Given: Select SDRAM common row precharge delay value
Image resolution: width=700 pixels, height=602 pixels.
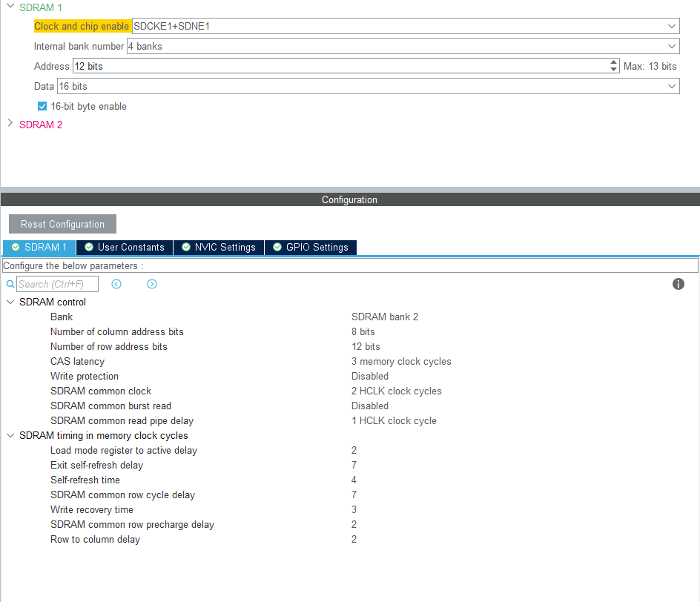Looking at the screenshot, I should [354, 524].
